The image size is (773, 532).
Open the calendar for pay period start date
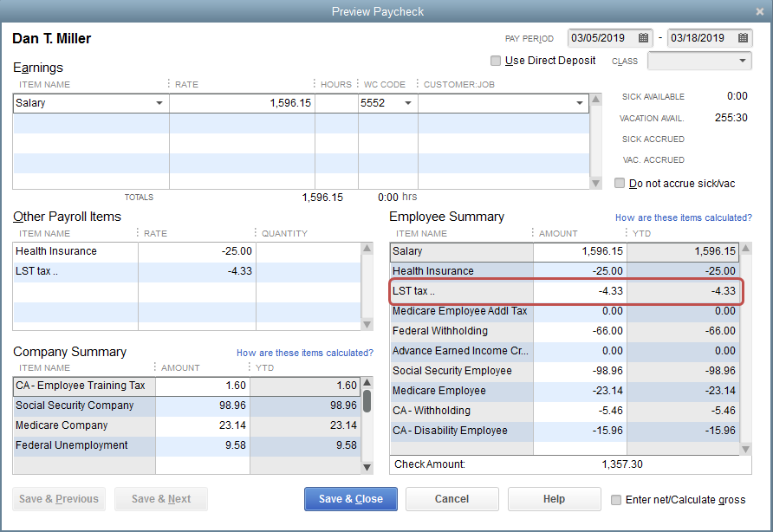(642, 38)
